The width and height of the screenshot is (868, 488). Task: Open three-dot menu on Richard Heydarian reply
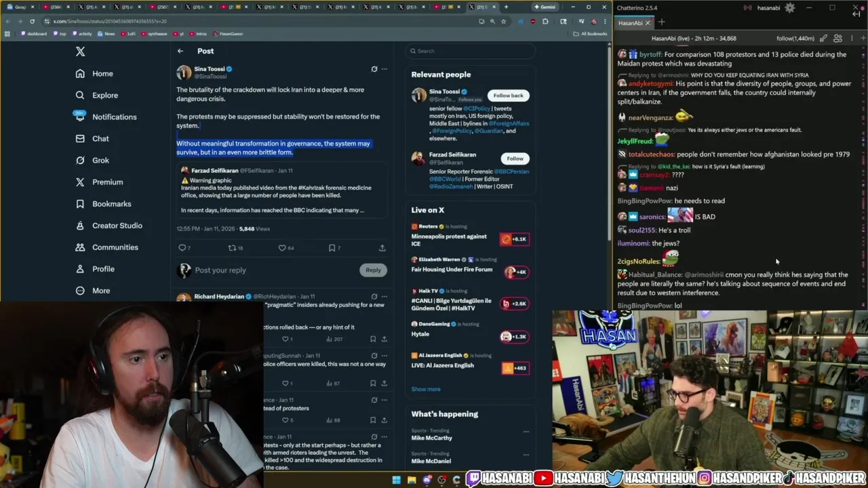[384, 296]
